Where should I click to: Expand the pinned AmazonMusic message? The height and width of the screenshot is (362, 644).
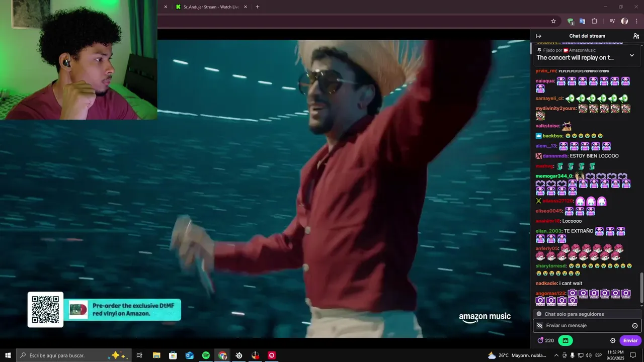632,55
